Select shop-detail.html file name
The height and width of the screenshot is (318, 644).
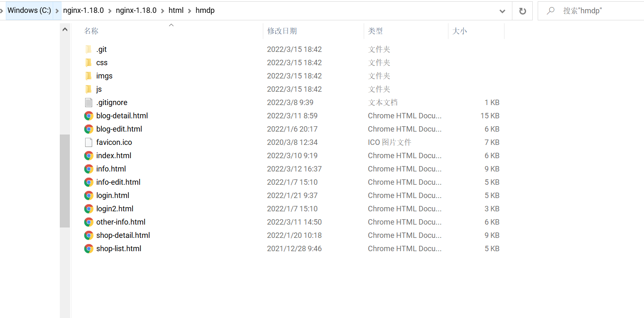pyautogui.click(x=123, y=235)
